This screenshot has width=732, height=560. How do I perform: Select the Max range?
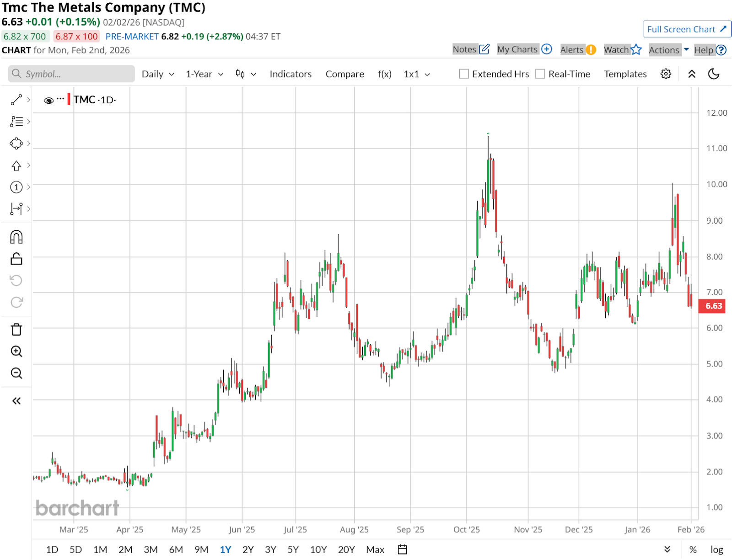(x=375, y=549)
